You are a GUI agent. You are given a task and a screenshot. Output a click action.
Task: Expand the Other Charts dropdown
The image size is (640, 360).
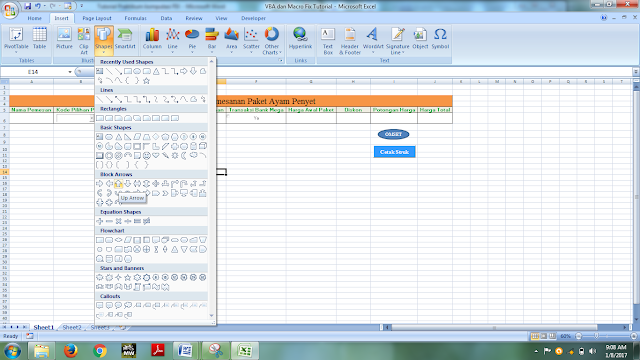271,40
